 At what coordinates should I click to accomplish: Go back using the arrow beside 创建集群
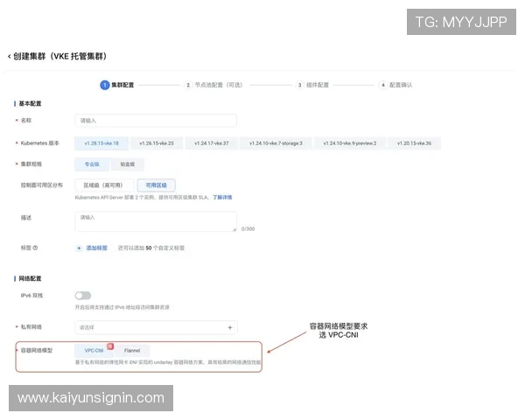point(9,56)
